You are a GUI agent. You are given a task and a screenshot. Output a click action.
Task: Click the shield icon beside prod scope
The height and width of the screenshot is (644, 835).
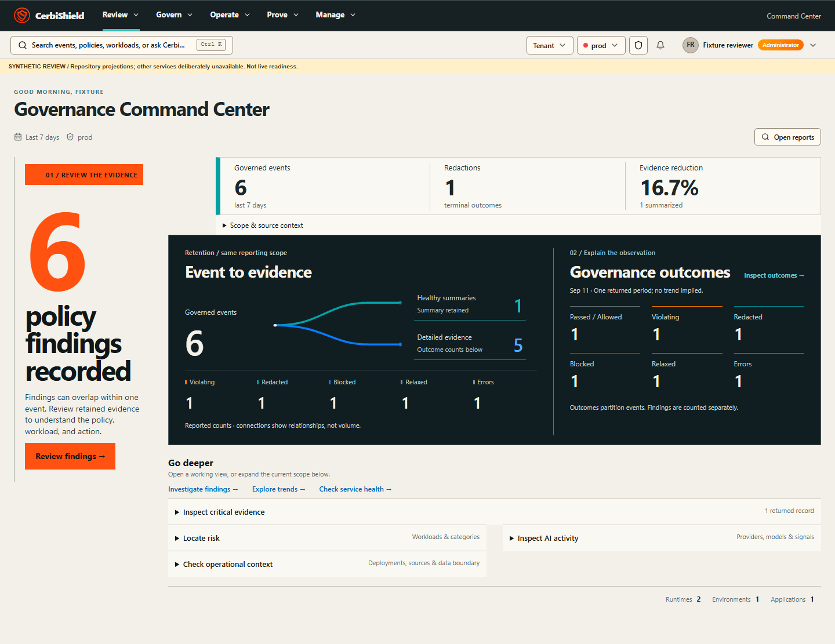pos(70,137)
